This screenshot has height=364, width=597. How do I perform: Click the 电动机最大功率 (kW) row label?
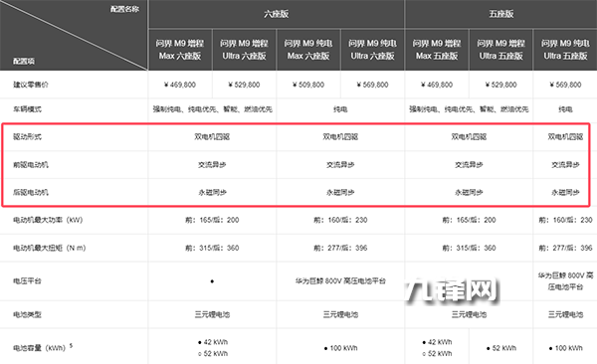click(x=48, y=220)
